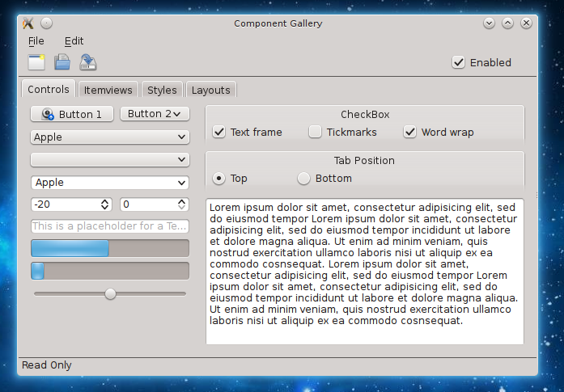Viewport: 564px width, 392px height.
Task: Click the Read Only status bar text
Action: 47,365
